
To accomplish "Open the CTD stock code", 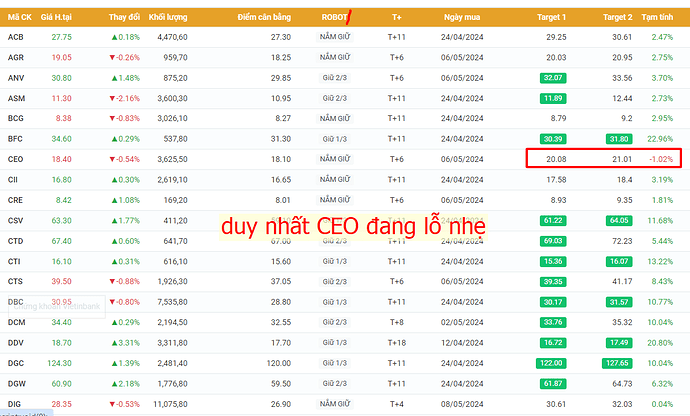I will tap(15, 241).
